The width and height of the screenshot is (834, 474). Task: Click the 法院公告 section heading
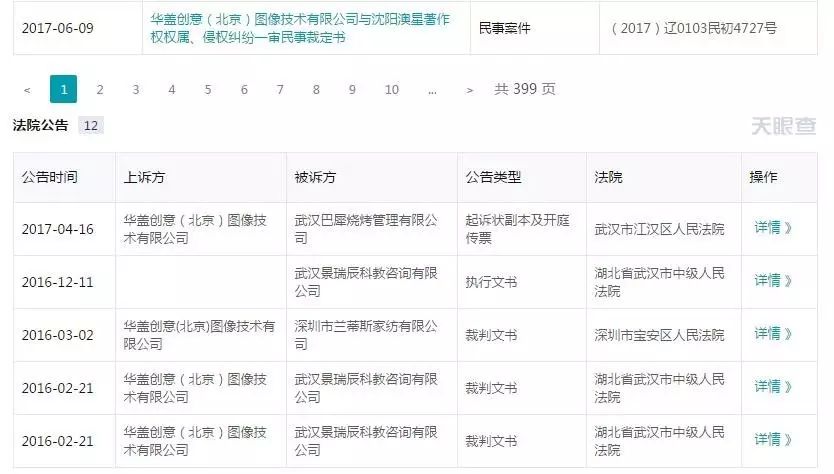(x=40, y=126)
